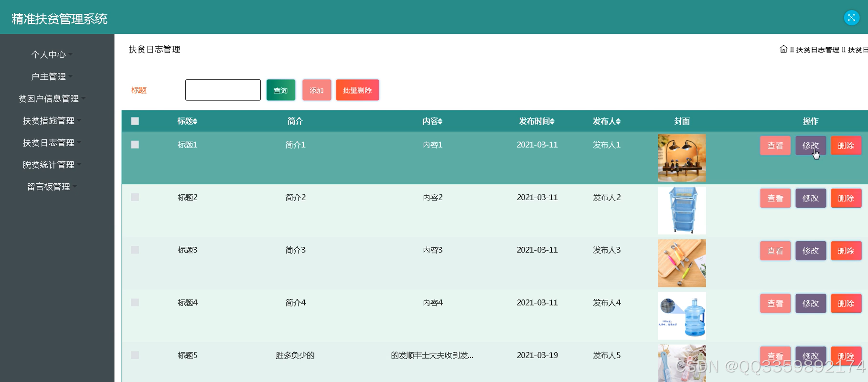Sort table by 发布人 column arrows
868x382 pixels.
pos(618,121)
